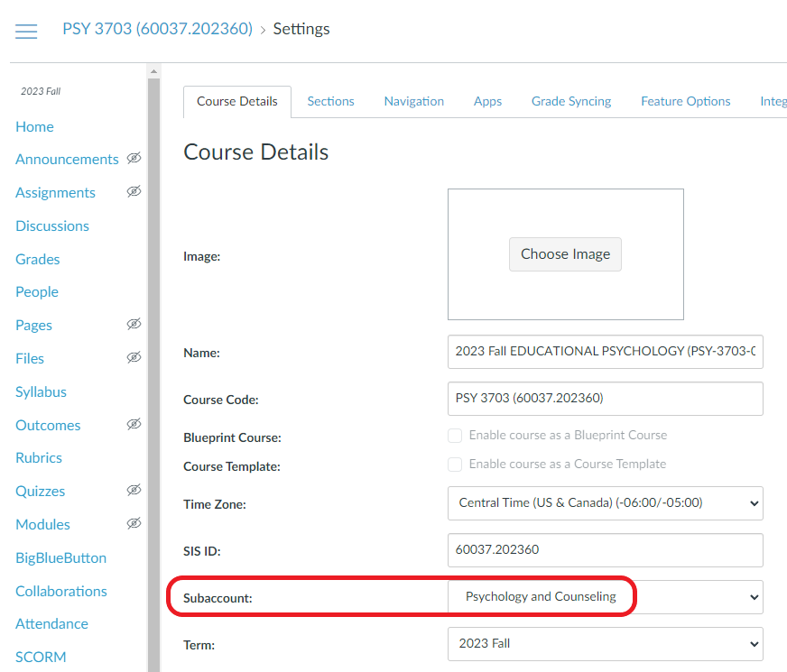787x672 pixels.
Task: Click the hidden-eye icon beside Modules
Action: (x=134, y=524)
